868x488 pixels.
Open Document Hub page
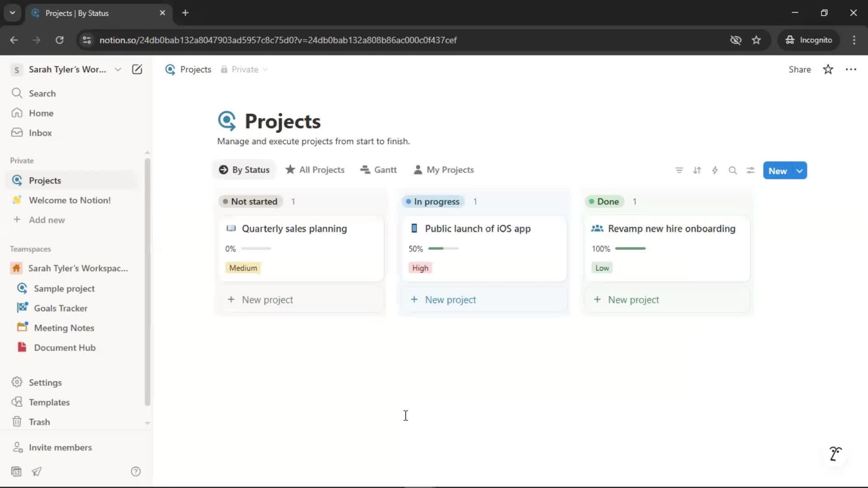(72, 347)
